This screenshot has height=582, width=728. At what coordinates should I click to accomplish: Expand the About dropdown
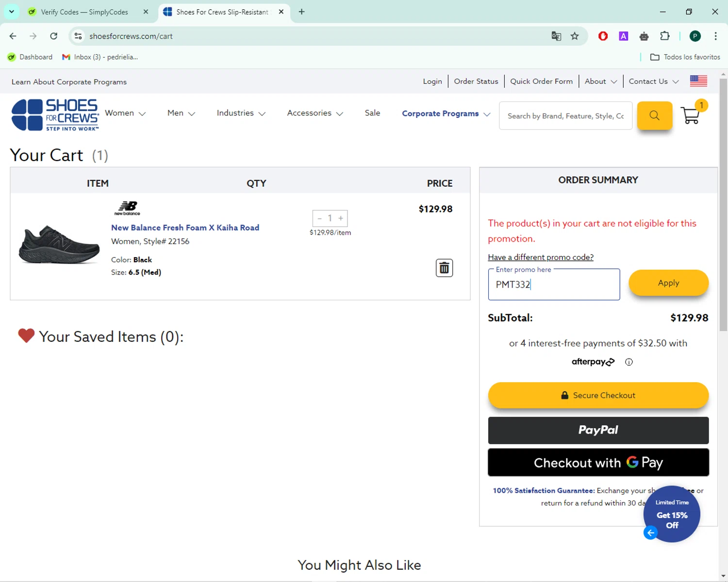click(601, 81)
